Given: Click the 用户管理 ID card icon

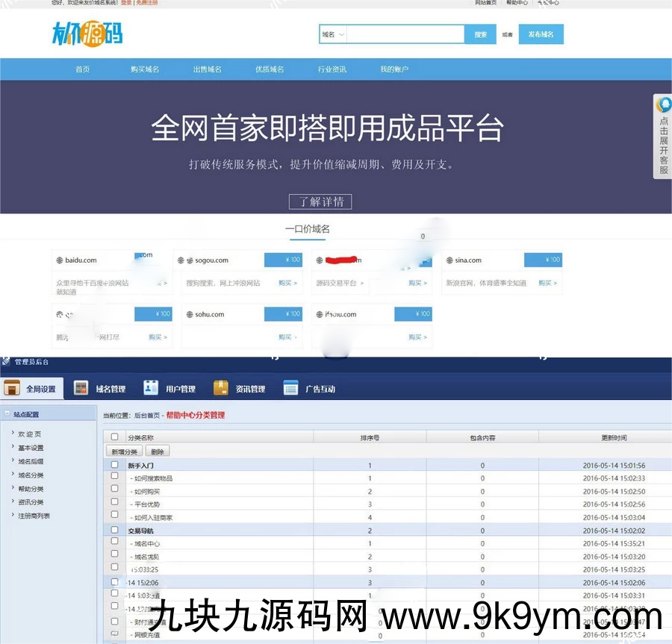Looking at the screenshot, I should [151, 388].
